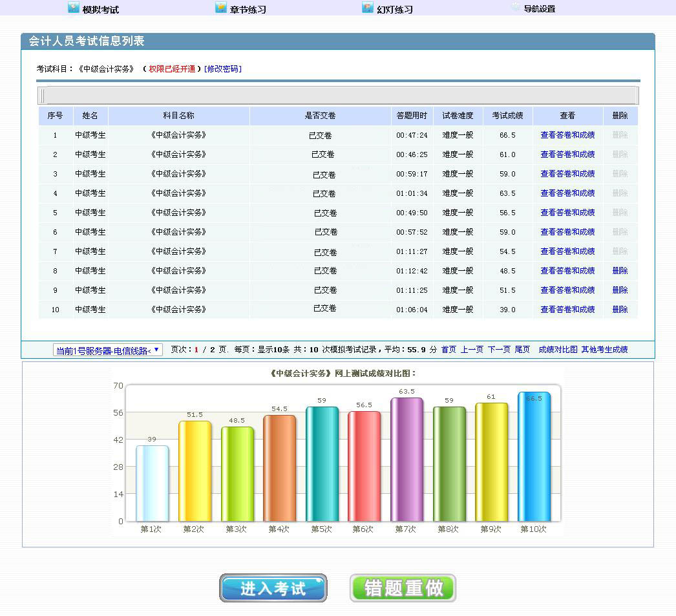Click the 导航设置 icon in top navigation

[515, 8]
